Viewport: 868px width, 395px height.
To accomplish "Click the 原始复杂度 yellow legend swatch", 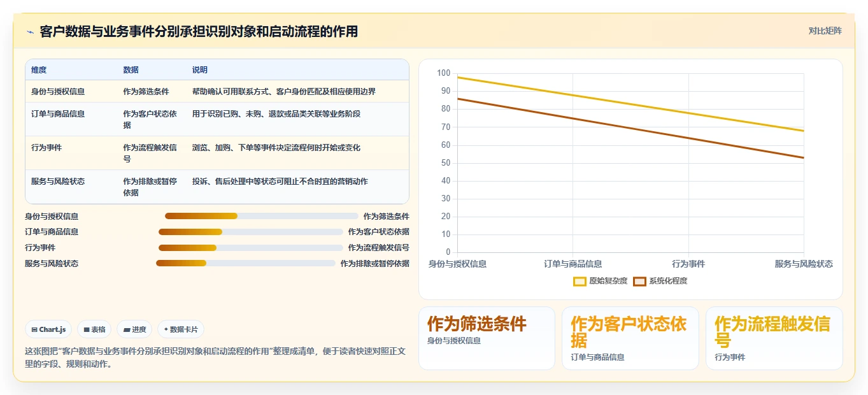I will [x=580, y=281].
